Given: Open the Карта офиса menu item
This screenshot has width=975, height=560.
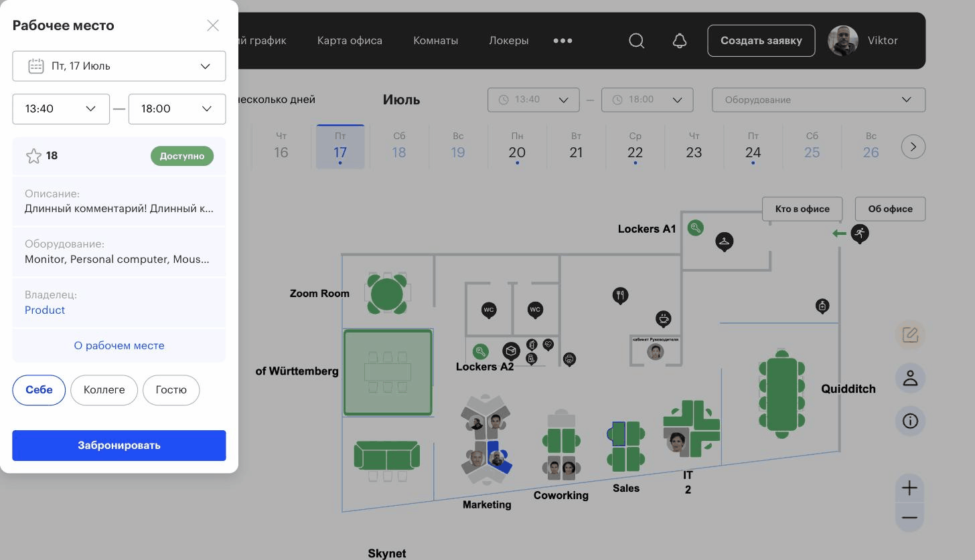Looking at the screenshot, I should coord(350,41).
